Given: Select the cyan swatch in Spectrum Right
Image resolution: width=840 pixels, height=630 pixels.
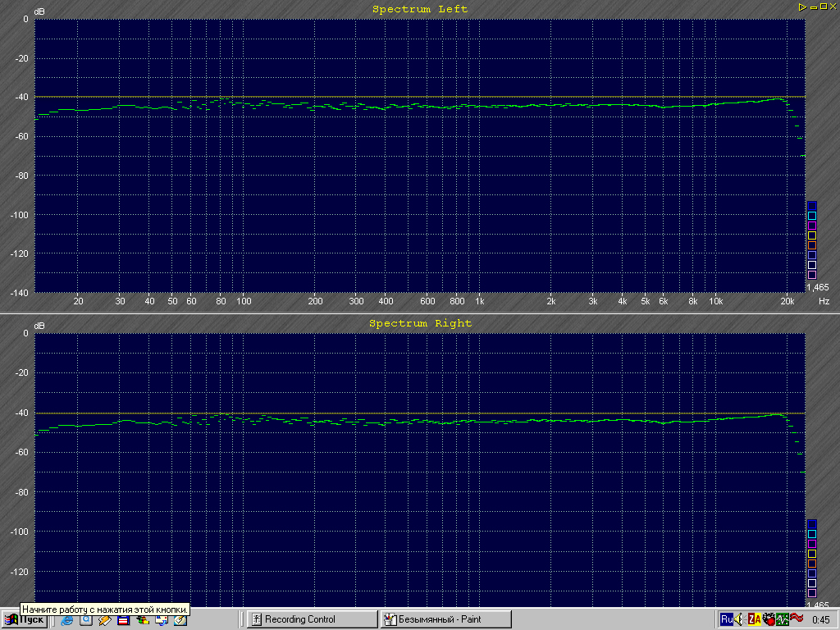Looking at the screenshot, I should (812, 534).
